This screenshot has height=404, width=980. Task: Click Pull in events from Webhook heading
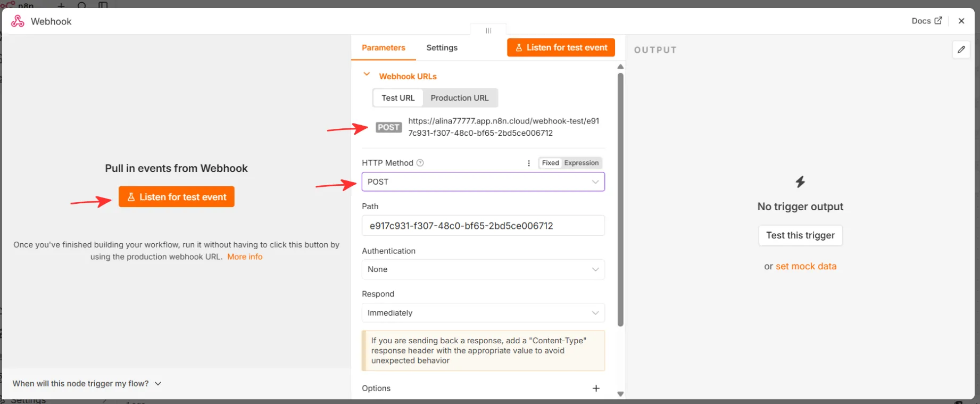click(x=176, y=168)
